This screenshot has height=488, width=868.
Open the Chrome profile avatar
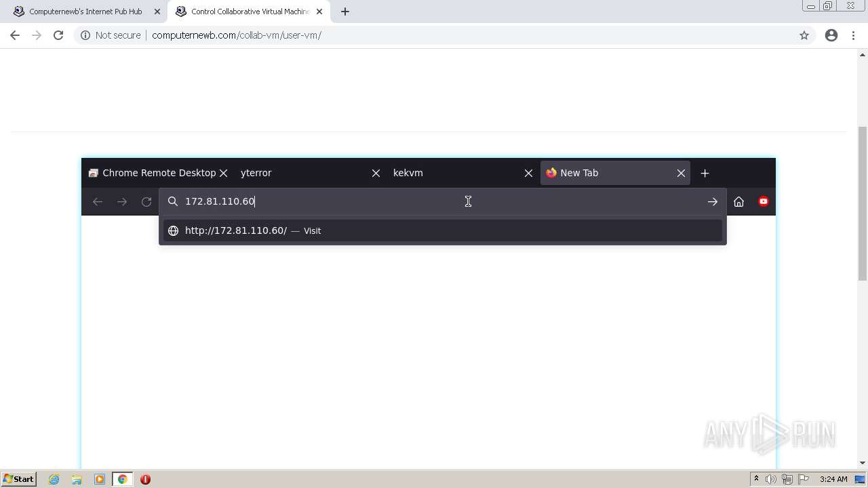pyautogui.click(x=831, y=35)
